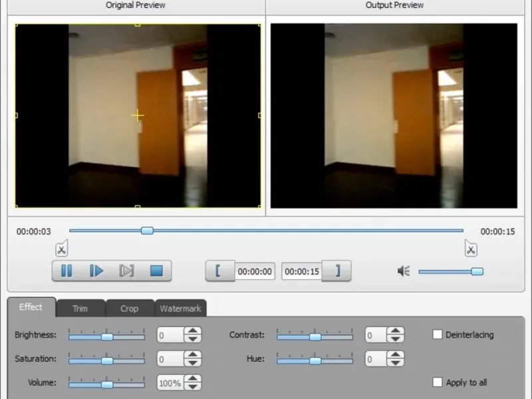Click the Saturation value field
The image size is (532, 399).
170,358
